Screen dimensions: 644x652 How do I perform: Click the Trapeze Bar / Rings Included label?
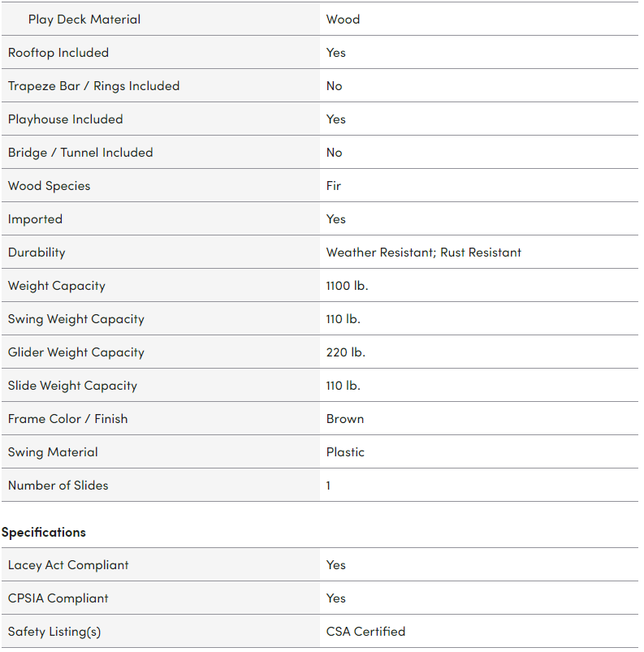pos(93,86)
